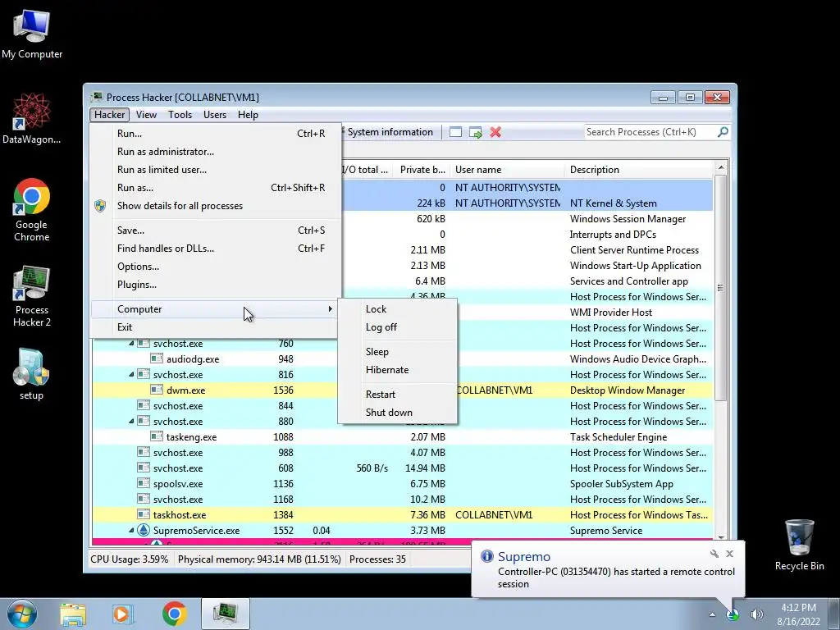Sort by the Description column header
The image size is (840, 630).
[x=638, y=170]
